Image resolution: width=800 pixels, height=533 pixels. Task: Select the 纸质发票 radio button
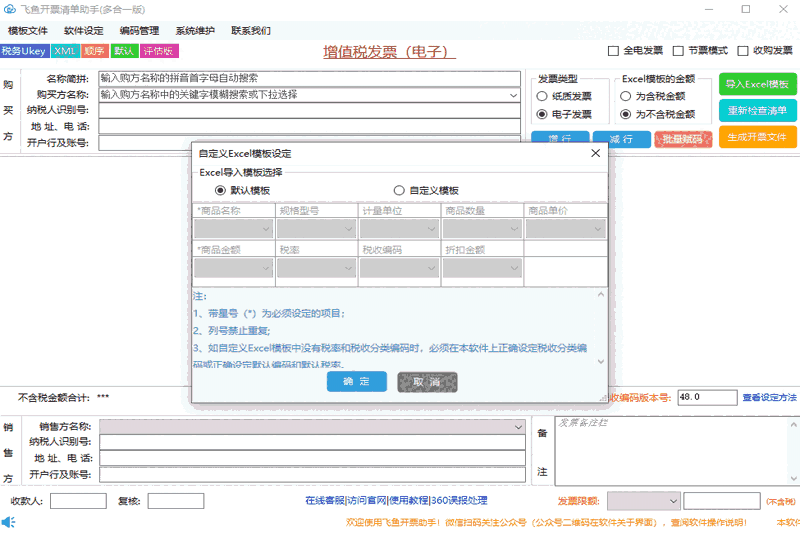click(542, 96)
